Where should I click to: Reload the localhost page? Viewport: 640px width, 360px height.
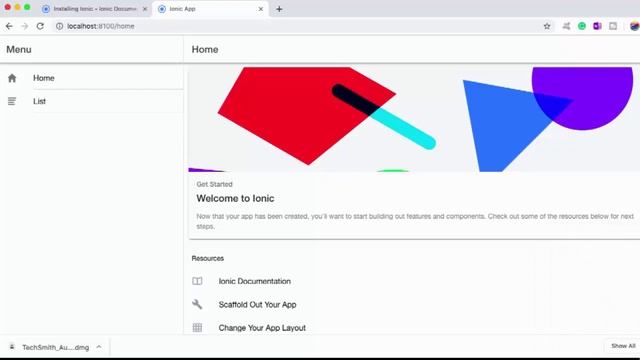pyautogui.click(x=40, y=26)
